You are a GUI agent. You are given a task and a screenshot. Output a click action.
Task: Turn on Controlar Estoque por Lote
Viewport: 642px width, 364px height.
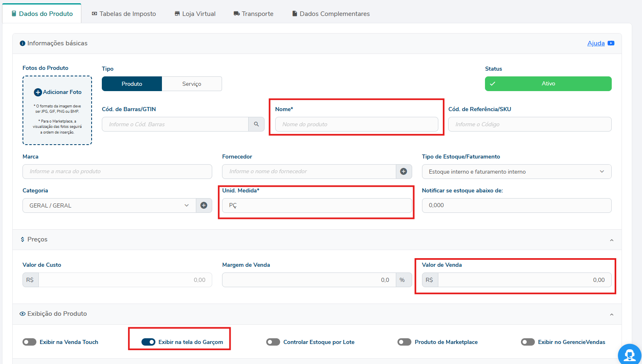pos(273,342)
